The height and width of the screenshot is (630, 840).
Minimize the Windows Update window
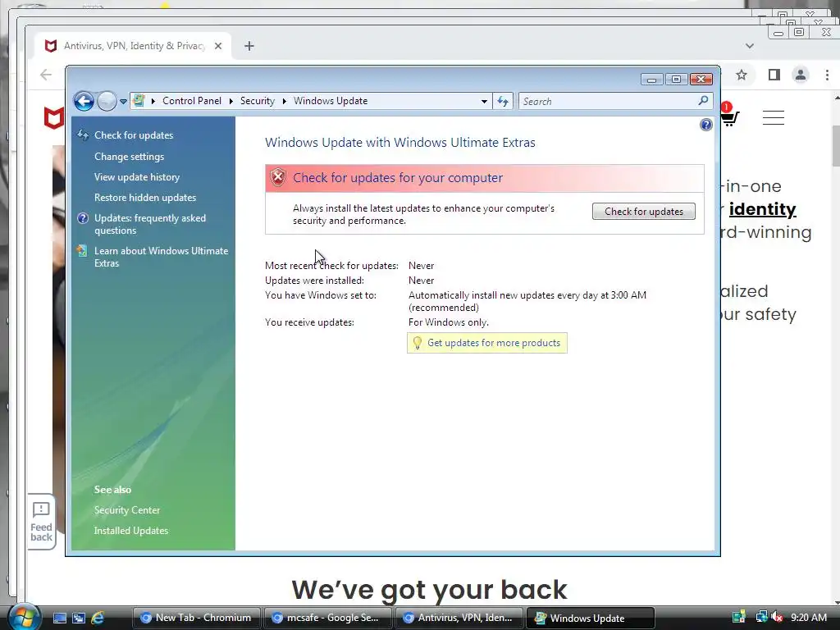coord(652,80)
